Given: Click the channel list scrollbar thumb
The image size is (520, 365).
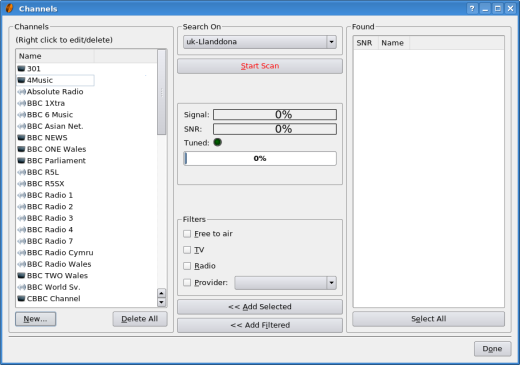Looking at the screenshot, I should click(162, 92).
